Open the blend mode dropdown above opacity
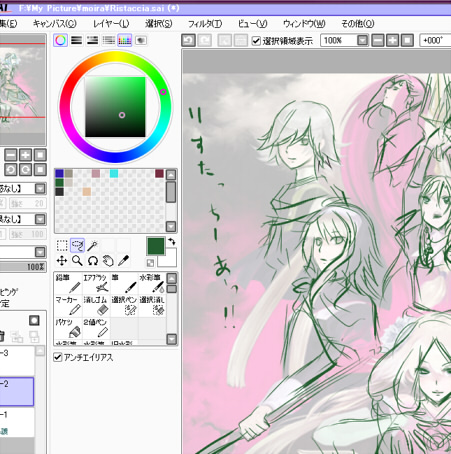451x454 pixels. [x=40, y=252]
